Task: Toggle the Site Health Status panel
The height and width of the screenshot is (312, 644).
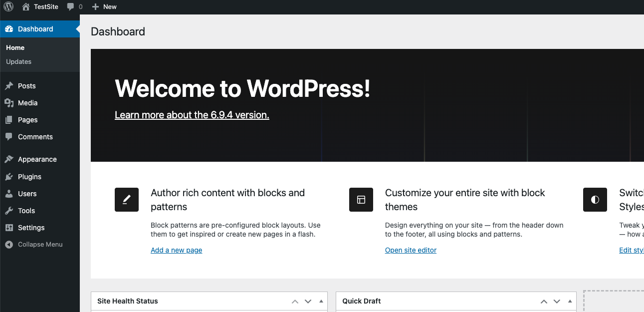Action: [321, 301]
